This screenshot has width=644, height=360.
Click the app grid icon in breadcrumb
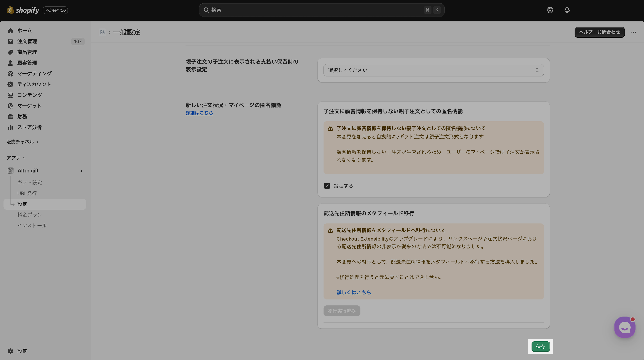pos(102,32)
